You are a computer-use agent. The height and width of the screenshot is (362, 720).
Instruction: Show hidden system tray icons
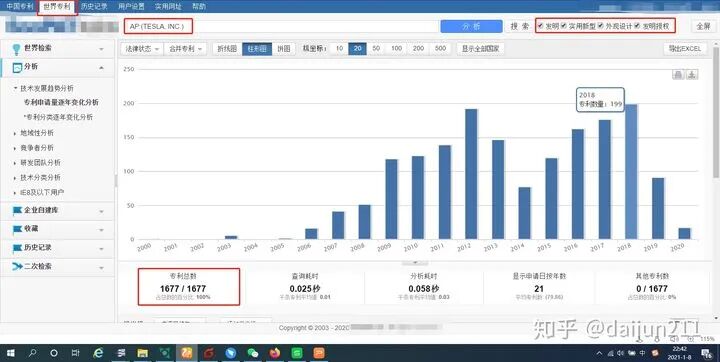pyautogui.click(x=599, y=353)
